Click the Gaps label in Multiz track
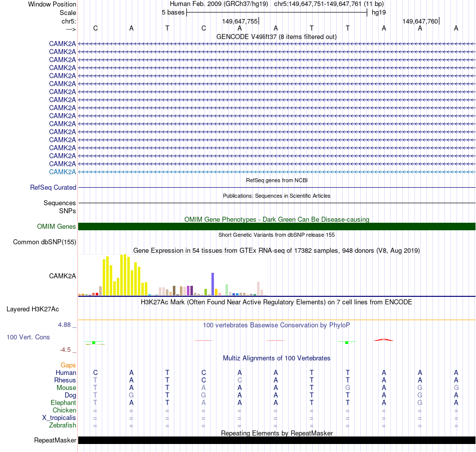Viewport: 476px width, 452px height. [68, 365]
